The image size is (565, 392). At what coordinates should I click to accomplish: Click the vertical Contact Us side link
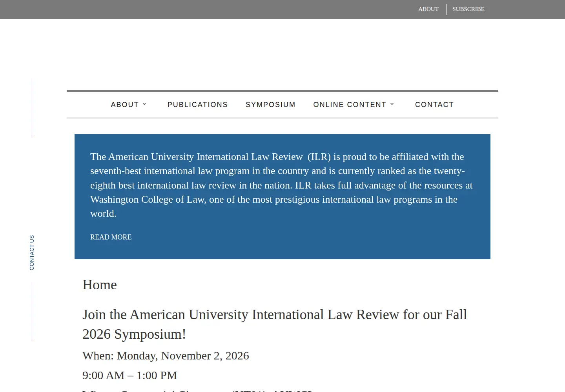click(32, 252)
